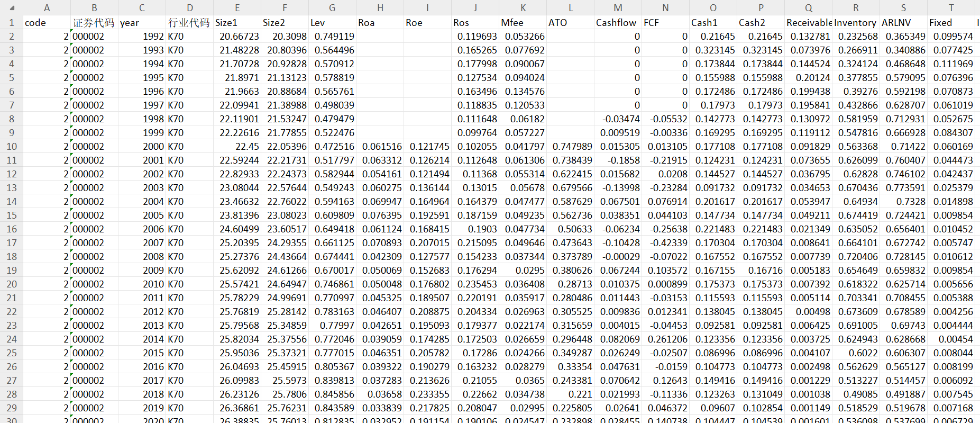Pick the "Fixed" header cell
Viewport: 980px width, 423px height.
(x=951, y=23)
